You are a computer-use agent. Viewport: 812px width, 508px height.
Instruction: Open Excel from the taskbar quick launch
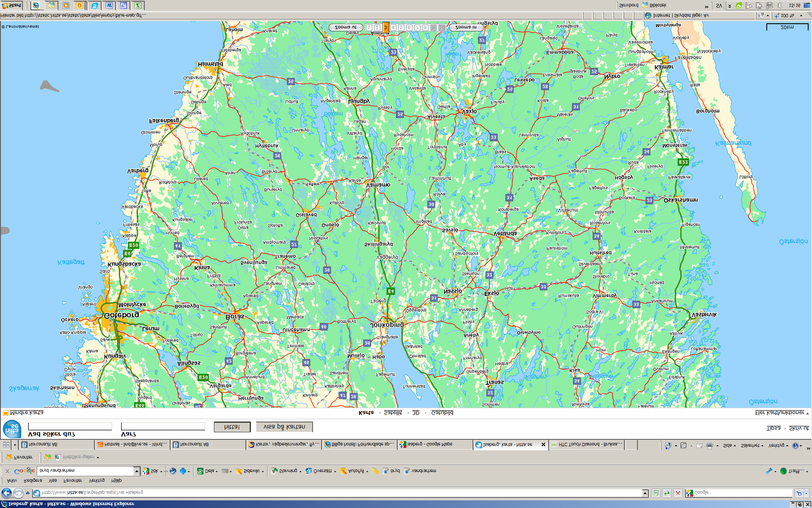pos(138,6)
